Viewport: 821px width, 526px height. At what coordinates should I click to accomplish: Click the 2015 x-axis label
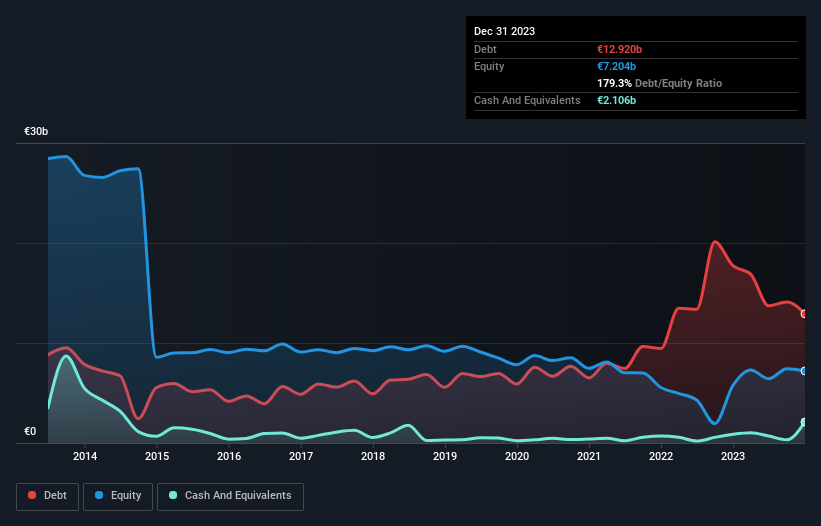pos(157,456)
